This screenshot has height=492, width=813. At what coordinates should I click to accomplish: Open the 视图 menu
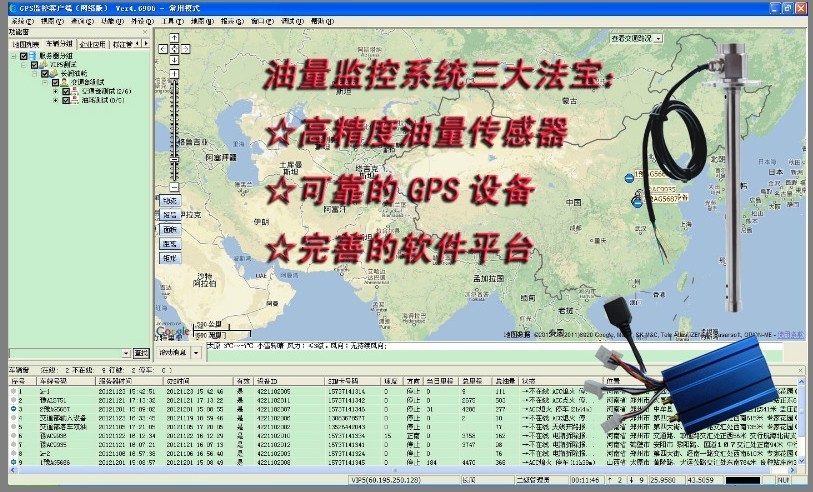(x=52, y=21)
